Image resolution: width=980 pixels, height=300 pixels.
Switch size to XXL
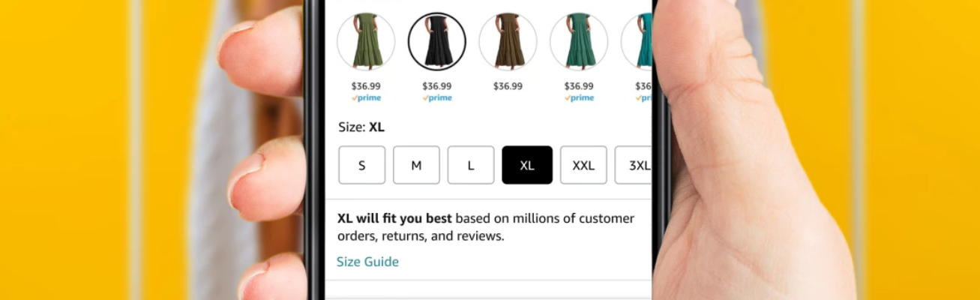click(583, 165)
